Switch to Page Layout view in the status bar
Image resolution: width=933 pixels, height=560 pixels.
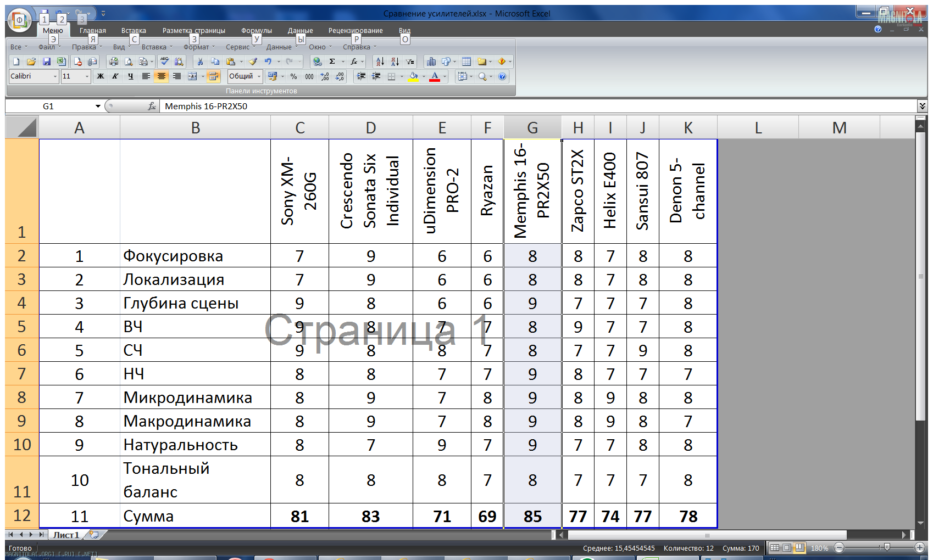[787, 548]
